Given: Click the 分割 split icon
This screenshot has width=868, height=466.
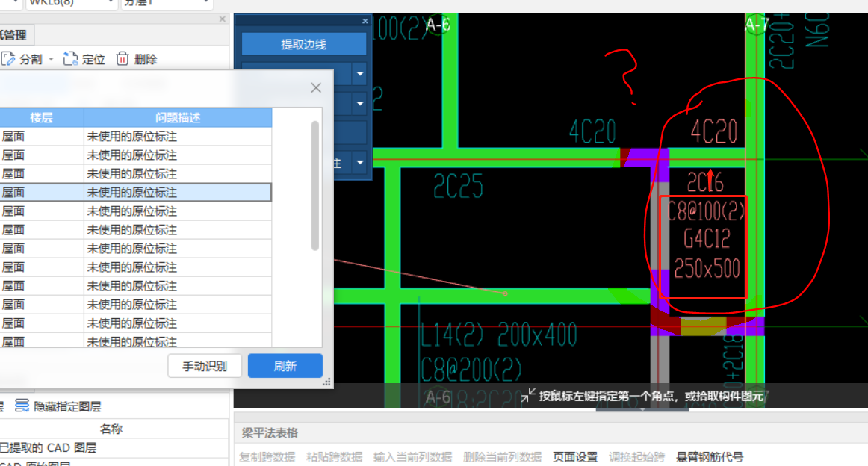Looking at the screenshot, I should pyautogui.click(x=7, y=59).
